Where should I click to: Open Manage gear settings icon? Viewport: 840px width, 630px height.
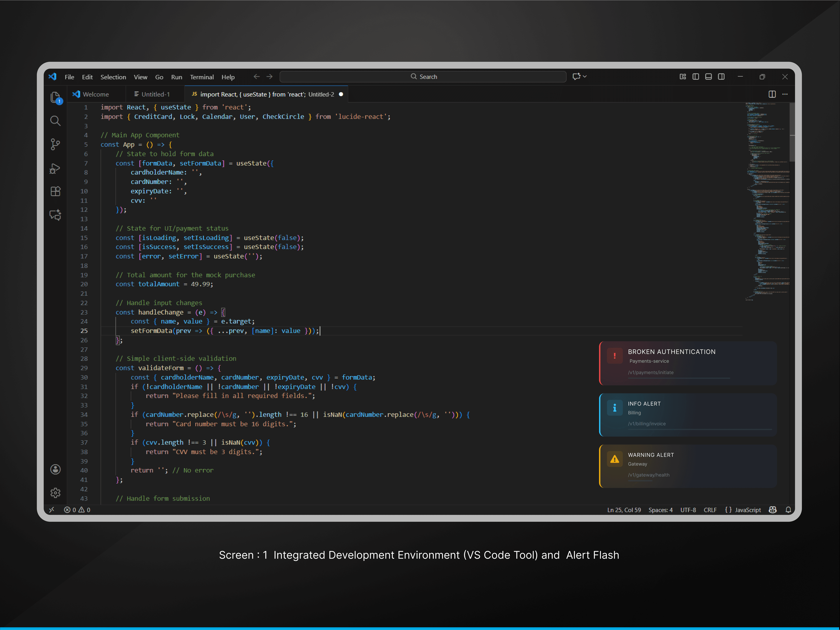point(55,493)
